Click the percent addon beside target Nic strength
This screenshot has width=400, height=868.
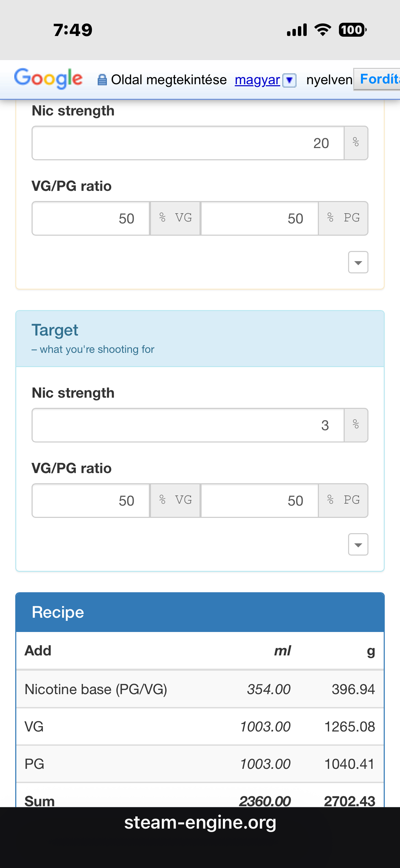356,425
